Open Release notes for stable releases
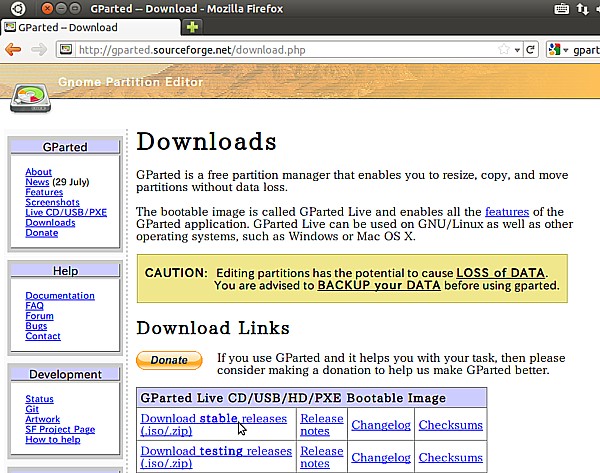Screen dimensions: 600x473 point(322,424)
